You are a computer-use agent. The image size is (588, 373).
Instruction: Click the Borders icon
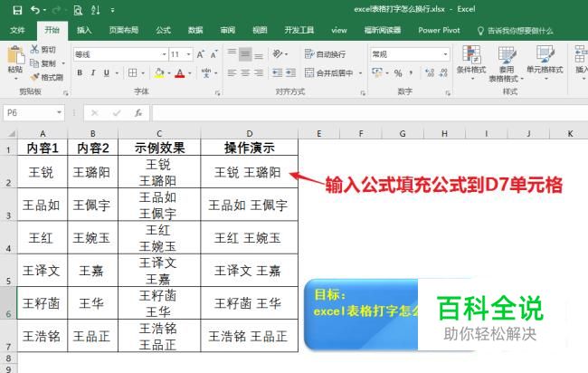pyautogui.click(x=133, y=72)
